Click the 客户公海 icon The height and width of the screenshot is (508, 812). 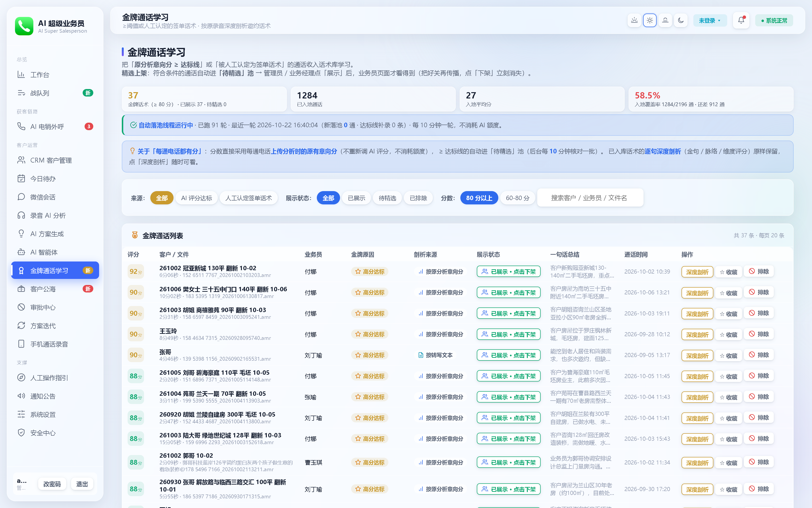tap(21, 289)
